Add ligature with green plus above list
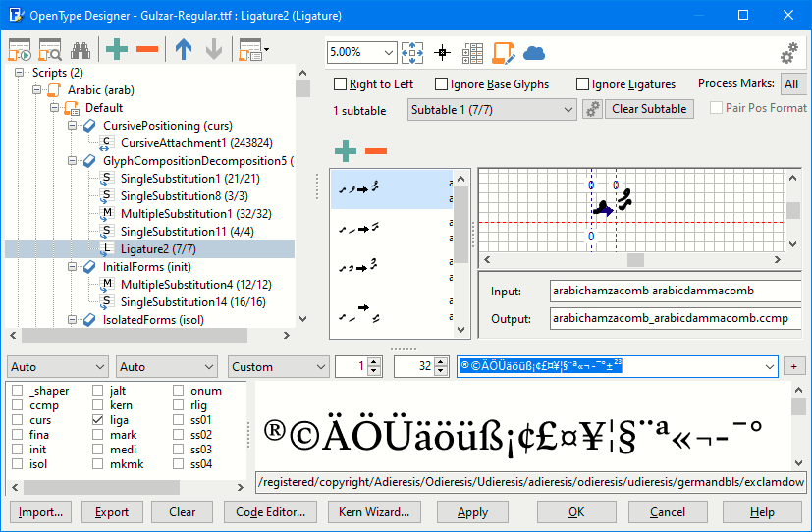The width and height of the screenshot is (812, 532). pos(346,151)
